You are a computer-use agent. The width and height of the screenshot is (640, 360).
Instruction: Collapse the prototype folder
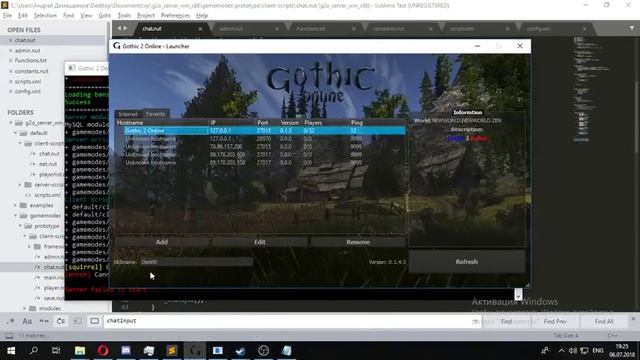coord(20,226)
